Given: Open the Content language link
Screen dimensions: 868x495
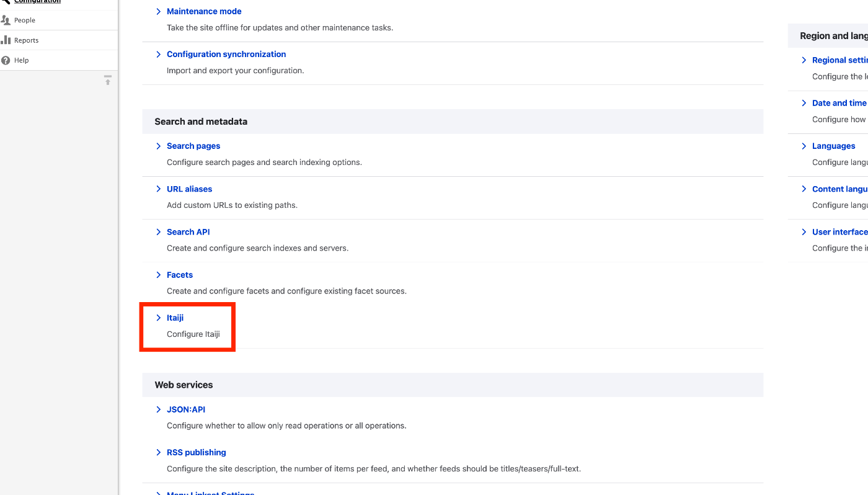Looking at the screenshot, I should click(840, 189).
